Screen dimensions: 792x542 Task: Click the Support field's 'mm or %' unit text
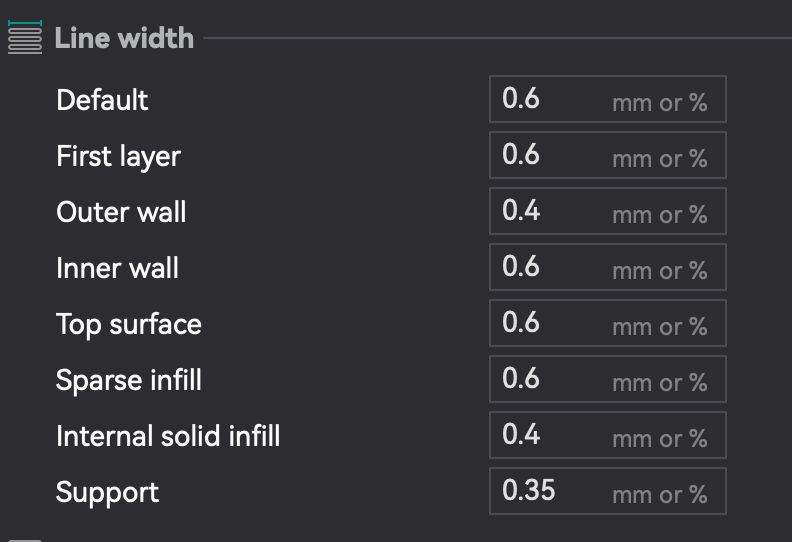[x=659, y=493]
